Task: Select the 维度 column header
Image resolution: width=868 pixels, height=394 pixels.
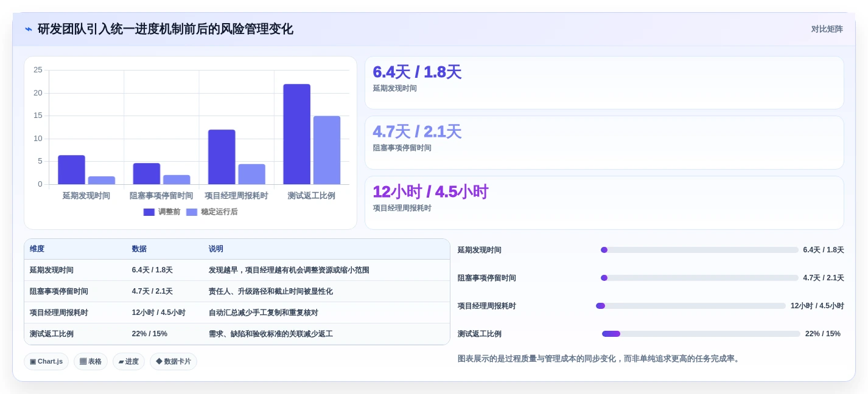Action: (x=37, y=249)
